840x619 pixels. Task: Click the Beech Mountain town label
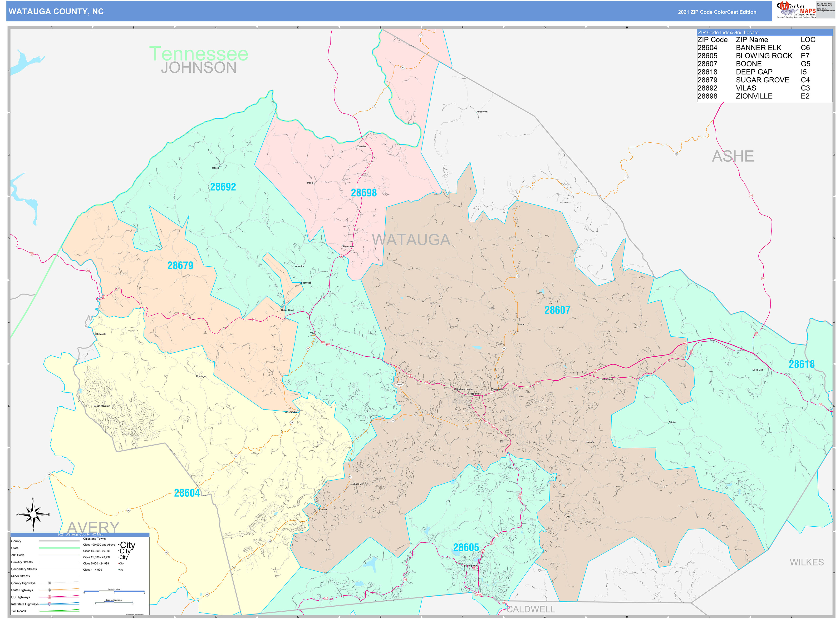(102, 406)
